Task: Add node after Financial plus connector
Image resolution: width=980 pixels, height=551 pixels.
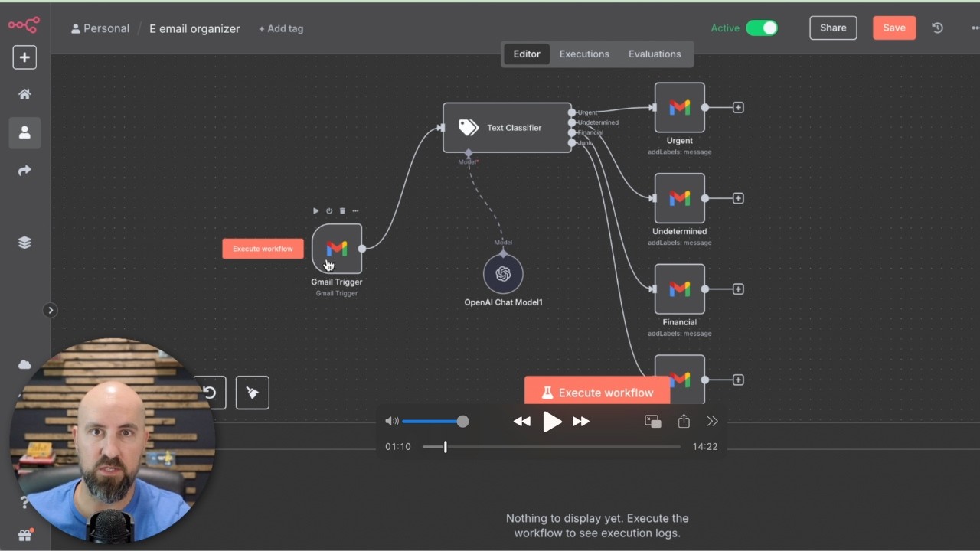Action: coord(738,289)
